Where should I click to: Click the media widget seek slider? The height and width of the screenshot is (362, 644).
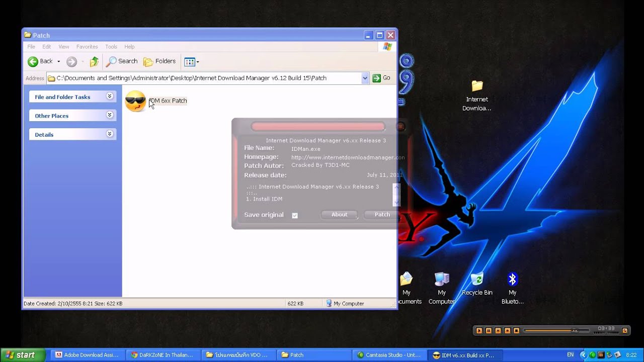[556, 330]
